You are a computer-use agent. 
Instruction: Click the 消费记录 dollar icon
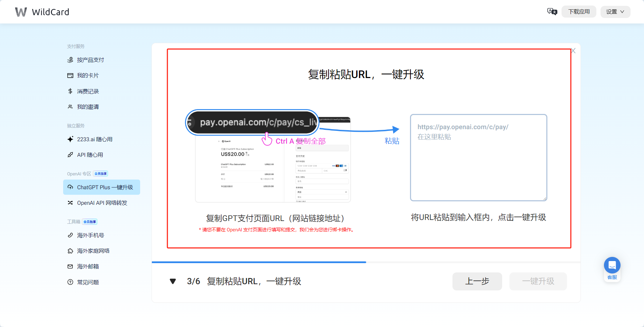pos(70,91)
